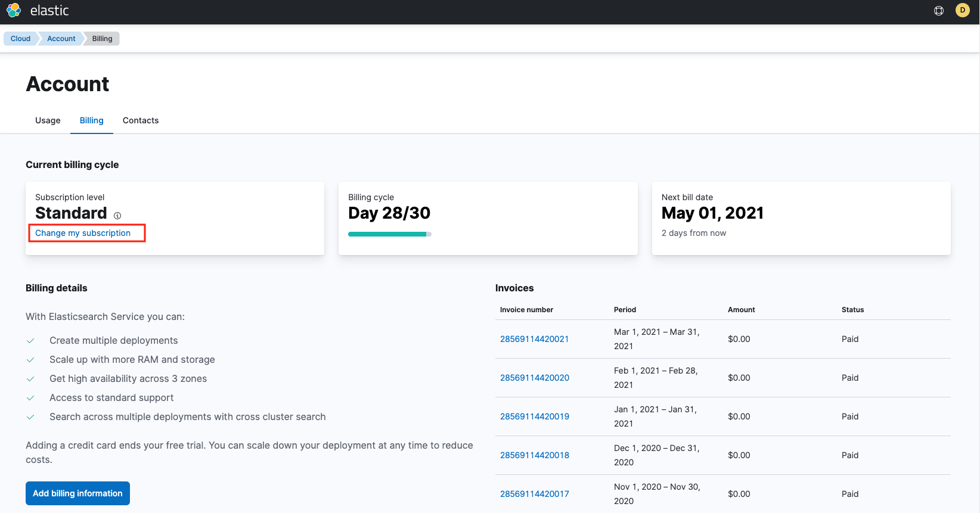Viewport: 980px width, 513px height.
Task: Click the Billing breadcrumb
Action: pos(102,39)
